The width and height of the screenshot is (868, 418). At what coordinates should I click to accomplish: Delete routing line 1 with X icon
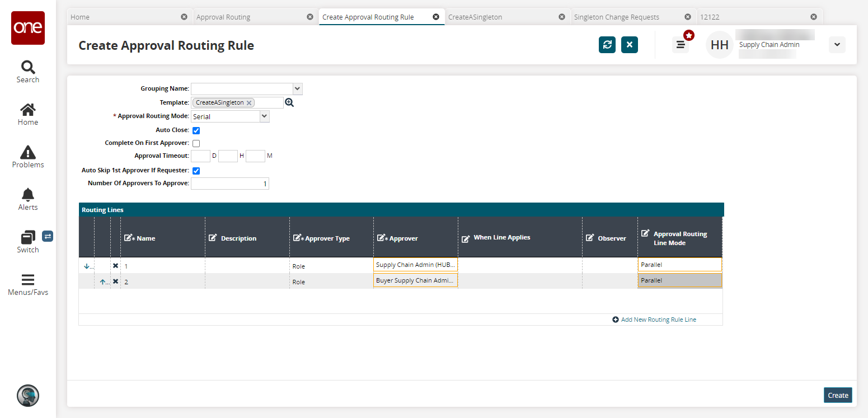pos(115,266)
